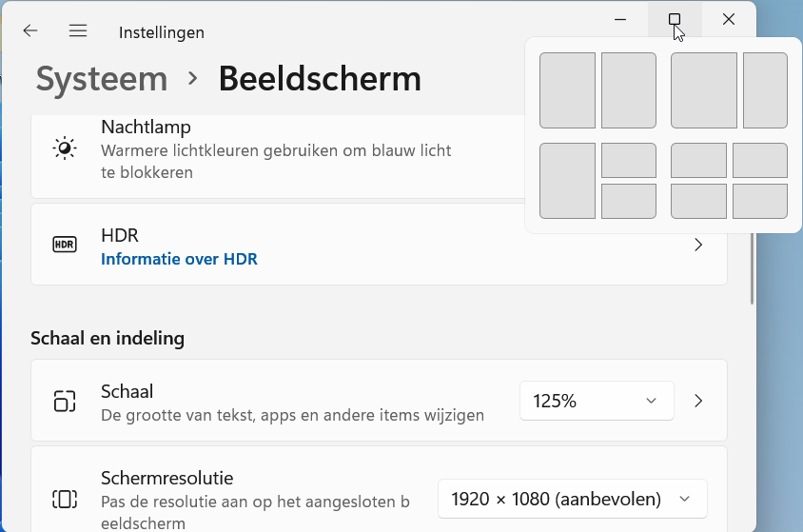
Task: Click the Nachtlamp sun icon
Action: point(65,148)
